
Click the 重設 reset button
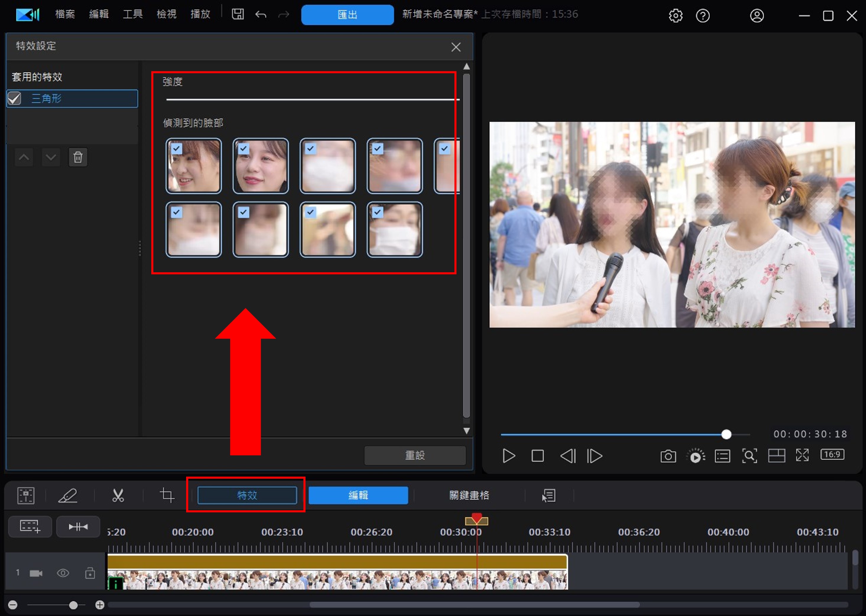pyautogui.click(x=415, y=455)
